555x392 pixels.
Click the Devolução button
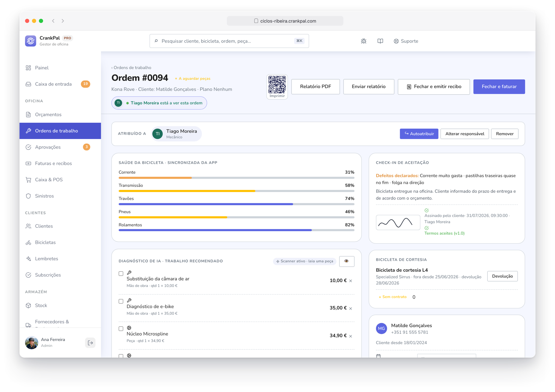(502, 276)
